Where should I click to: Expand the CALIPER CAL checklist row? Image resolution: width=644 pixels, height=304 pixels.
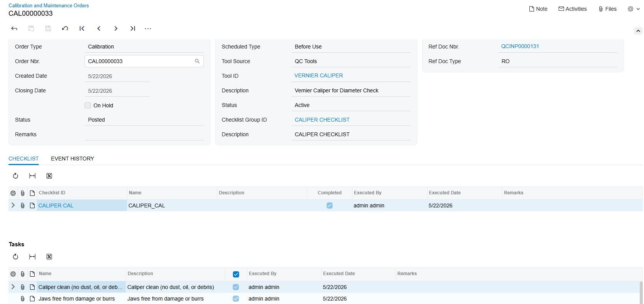13,205
